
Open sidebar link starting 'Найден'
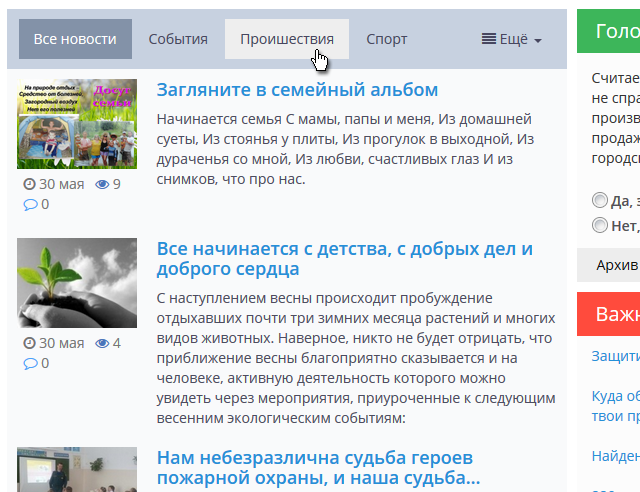pos(616,456)
